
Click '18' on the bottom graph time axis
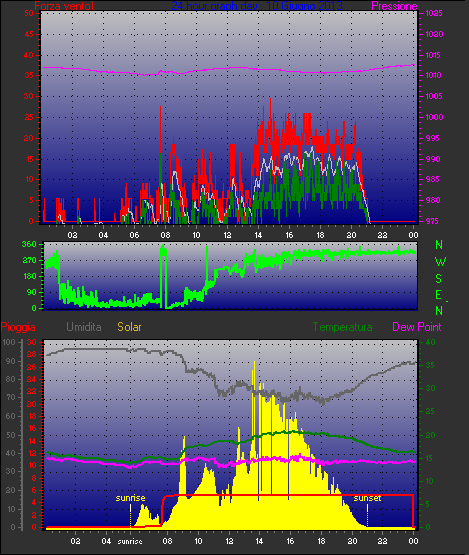pos(321,541)
